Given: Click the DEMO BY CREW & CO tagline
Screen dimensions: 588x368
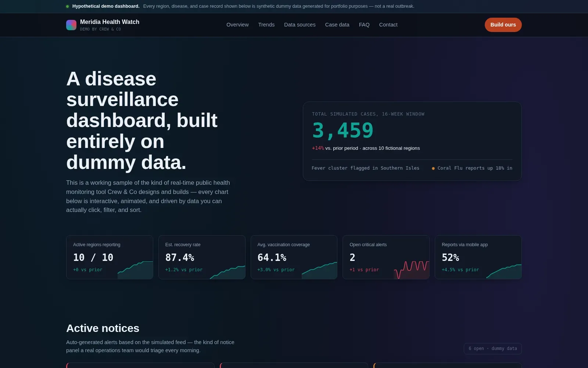Looking at the screenshot, I should [100, 29].
